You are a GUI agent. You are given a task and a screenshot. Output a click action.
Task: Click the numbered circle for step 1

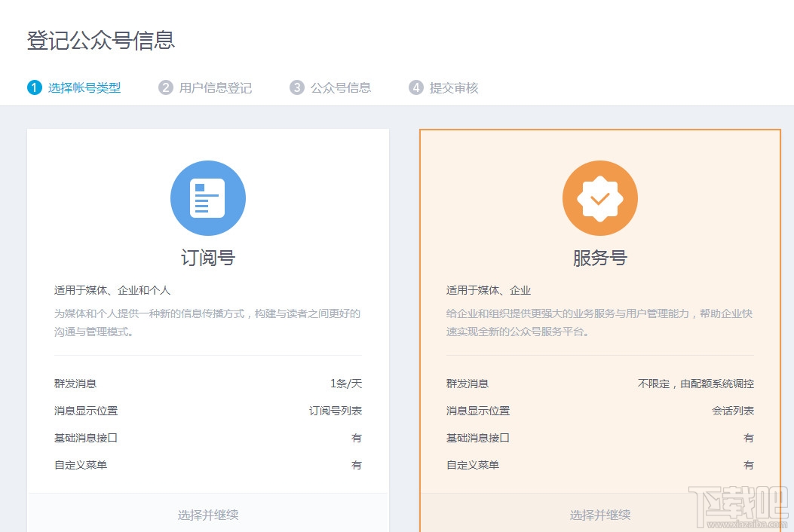[34, 87]
